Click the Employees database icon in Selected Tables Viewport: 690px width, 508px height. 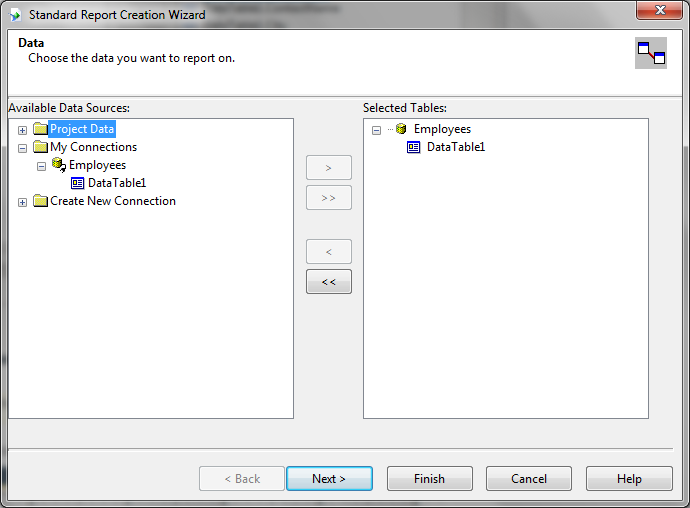coord(401,129)
